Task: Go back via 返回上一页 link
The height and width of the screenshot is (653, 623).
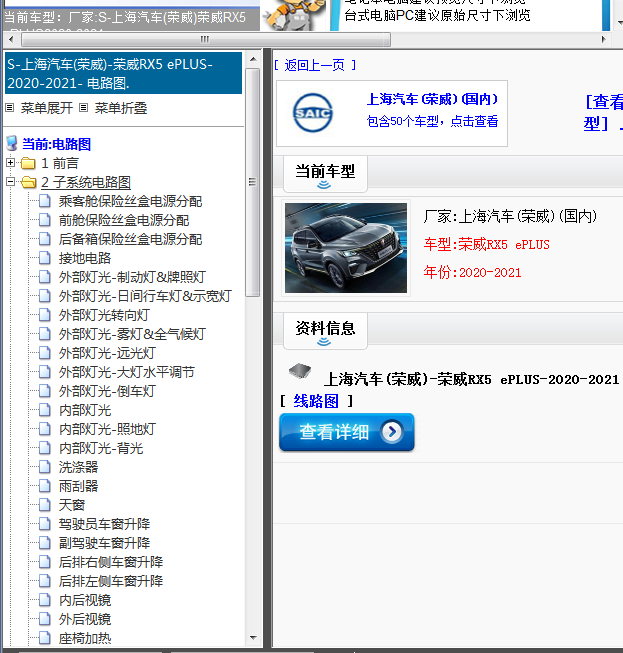Action: [314, 65]
